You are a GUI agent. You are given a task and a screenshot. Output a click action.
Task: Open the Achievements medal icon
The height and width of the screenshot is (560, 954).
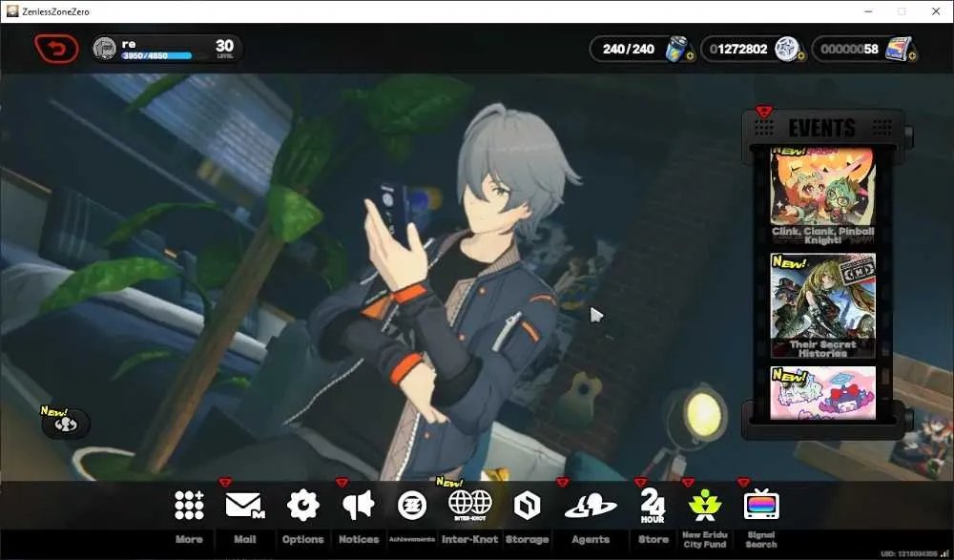(412, 506)
